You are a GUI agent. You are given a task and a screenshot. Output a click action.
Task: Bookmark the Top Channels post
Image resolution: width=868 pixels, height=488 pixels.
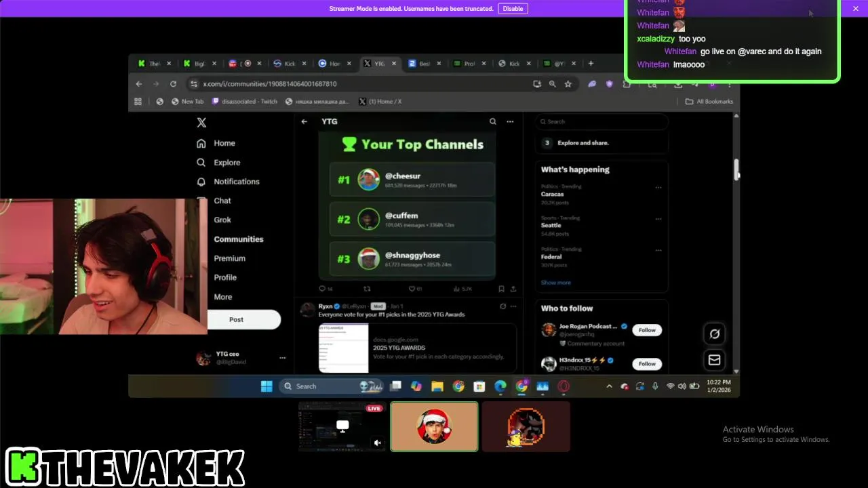coord(501,289)
